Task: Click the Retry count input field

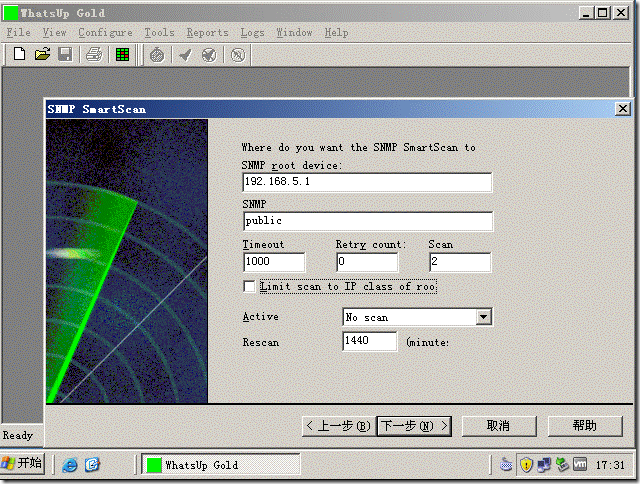Action: point(367,262)
